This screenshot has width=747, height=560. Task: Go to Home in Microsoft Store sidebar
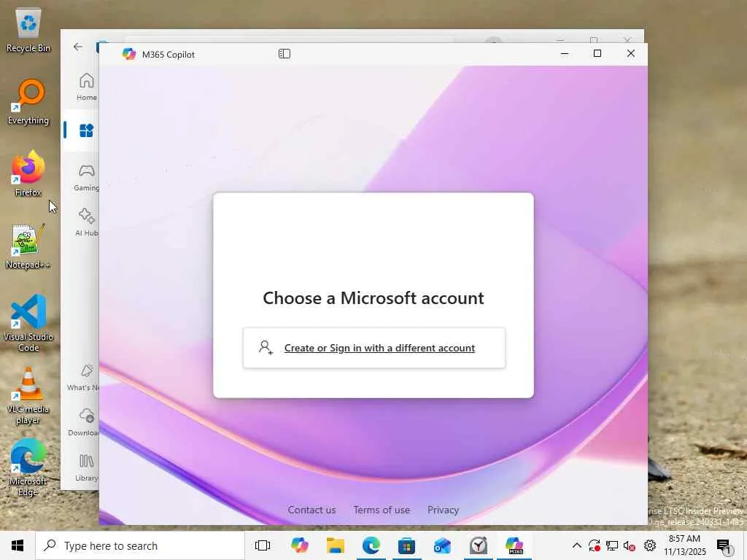[86, 87]
